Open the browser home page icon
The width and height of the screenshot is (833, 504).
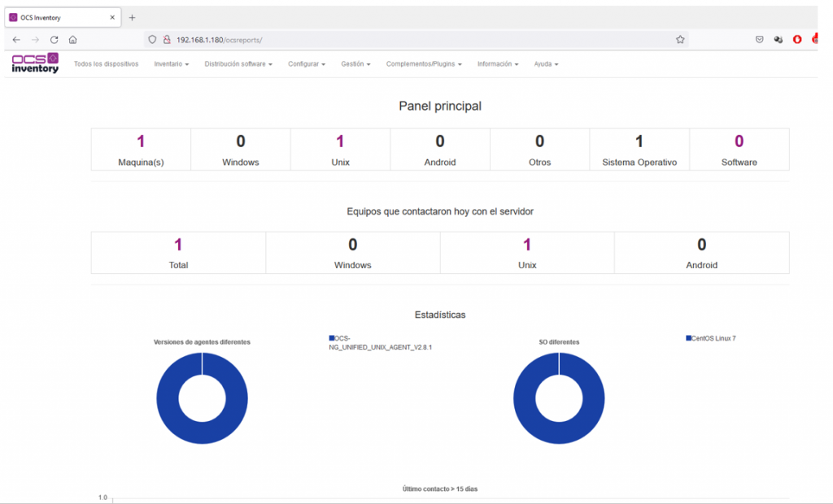coord(72,40)
